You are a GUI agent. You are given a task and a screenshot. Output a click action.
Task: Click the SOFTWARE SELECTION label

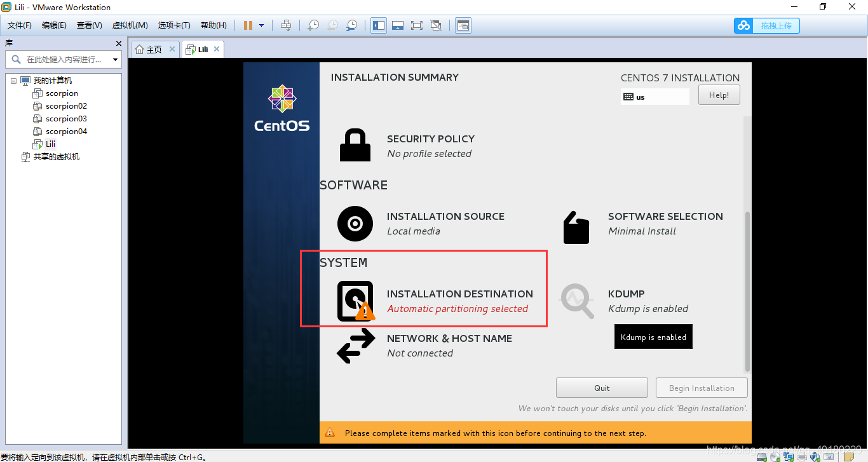pyautogui.click(x=665, y=216)
